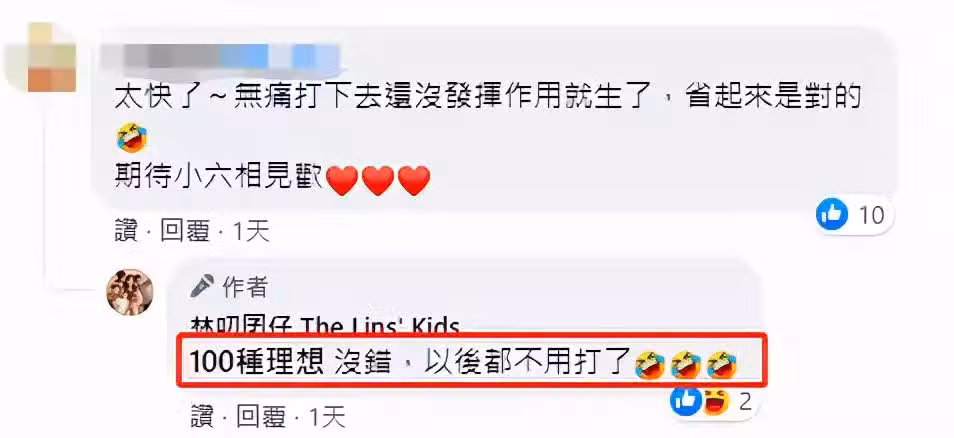This screenshot has height=438, width=954.
Task: Open the blurred commenter name link
Action: point(220,57)
